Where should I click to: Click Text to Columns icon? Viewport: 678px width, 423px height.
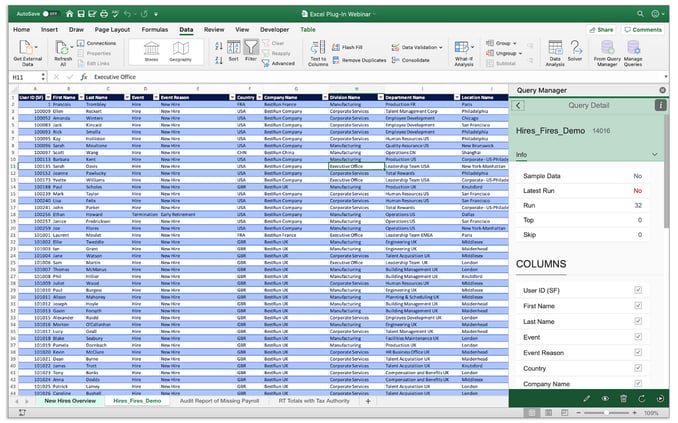[x=318, y=48]
